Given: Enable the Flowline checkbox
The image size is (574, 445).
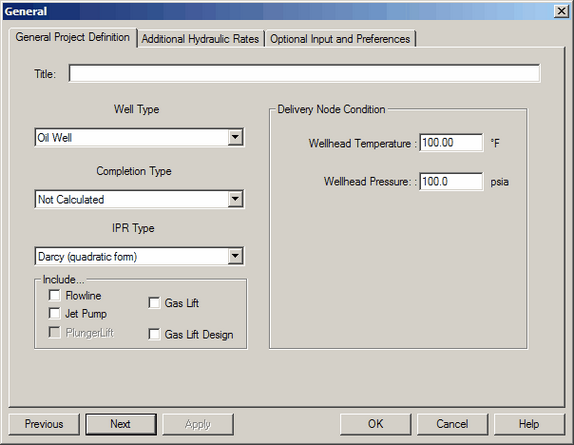Looking at the screenshot, I should (55, 295).
